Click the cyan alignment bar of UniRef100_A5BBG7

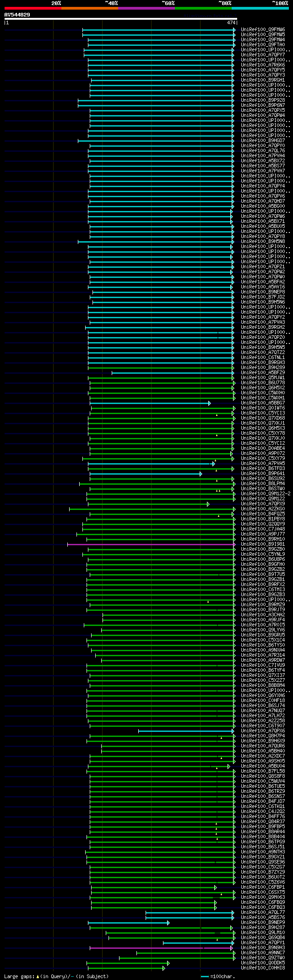pyautogui.click(x=150, y=403)
